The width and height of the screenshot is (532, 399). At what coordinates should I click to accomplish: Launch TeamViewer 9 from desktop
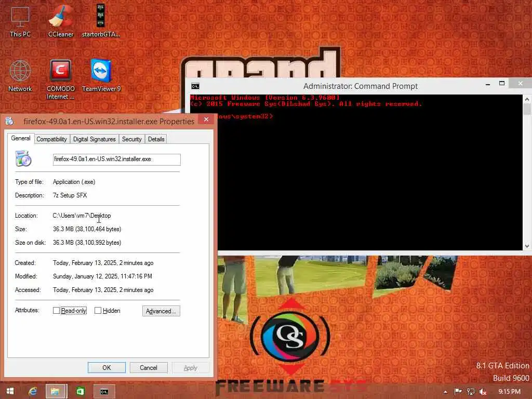tap(101, 76)
